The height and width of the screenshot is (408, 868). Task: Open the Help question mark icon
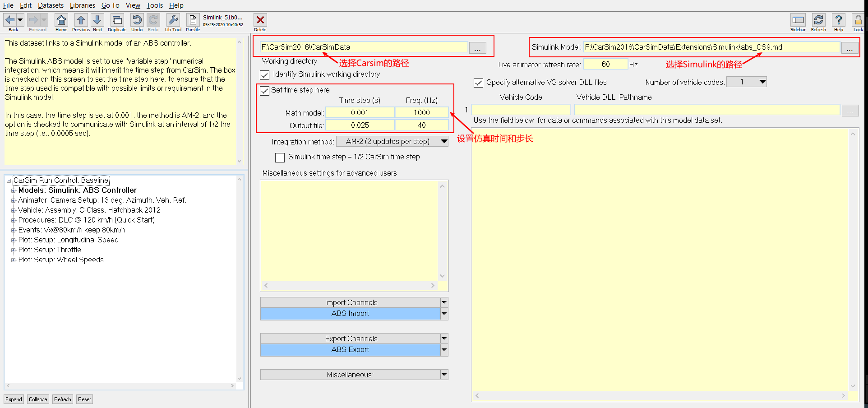[839, 20]
